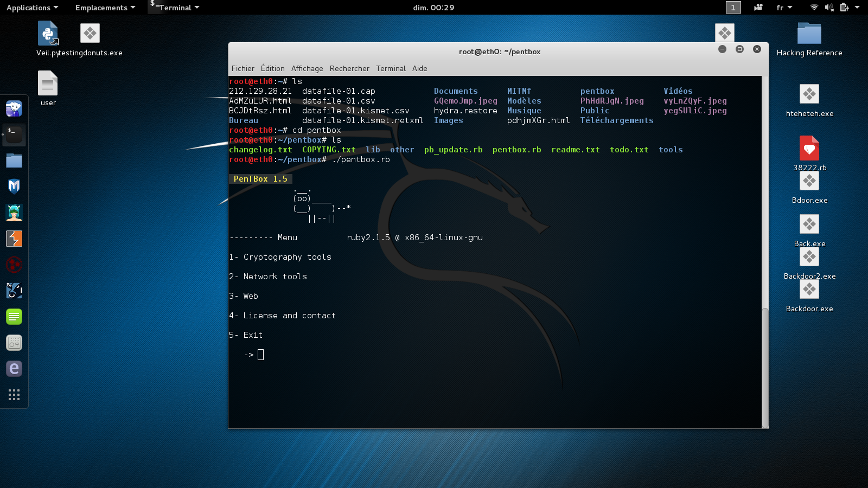Open the Files folder icon in dock

coord(14,160)
